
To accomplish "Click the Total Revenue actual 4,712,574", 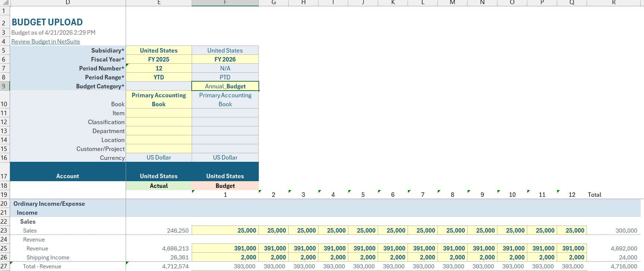I will pos(175,266).
